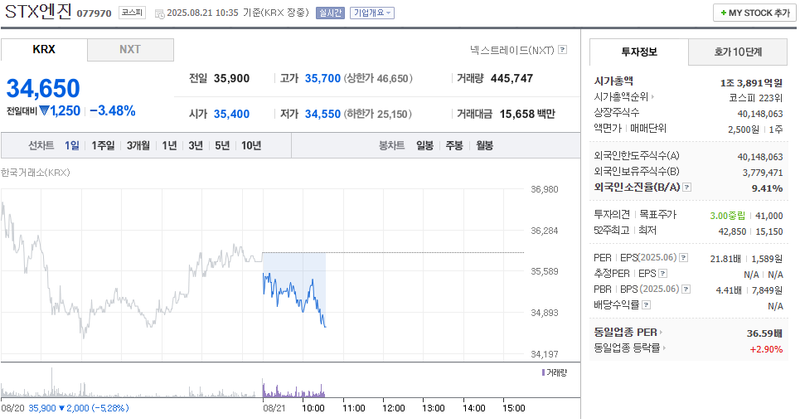The height and width of the screenshot is (419, 800).
Task: Click the 08/20 35,900 previous close label
Action: pos(65,408)
